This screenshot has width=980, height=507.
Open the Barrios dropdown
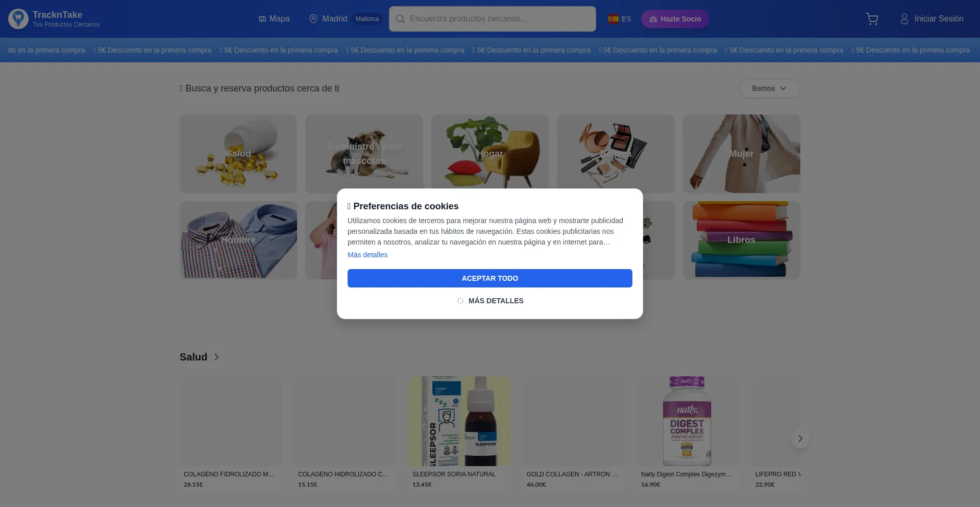point(769,88)
